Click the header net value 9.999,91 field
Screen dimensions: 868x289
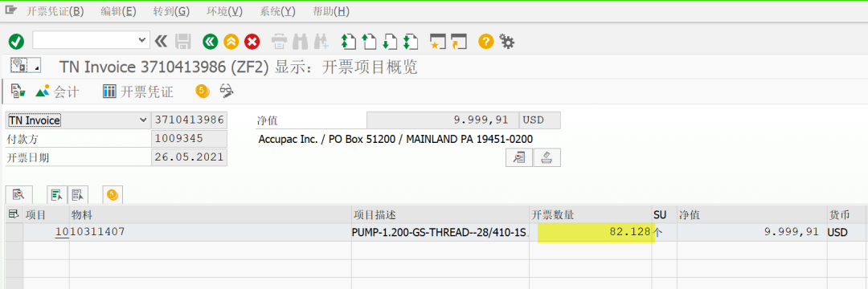[442, 120]
